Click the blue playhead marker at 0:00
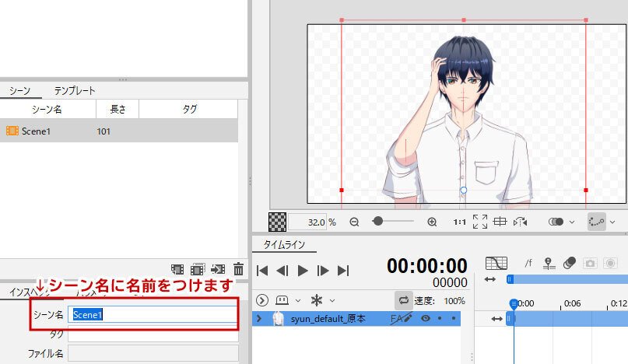Viewport: 628px width, 364px height. click(x=514, y=303)
